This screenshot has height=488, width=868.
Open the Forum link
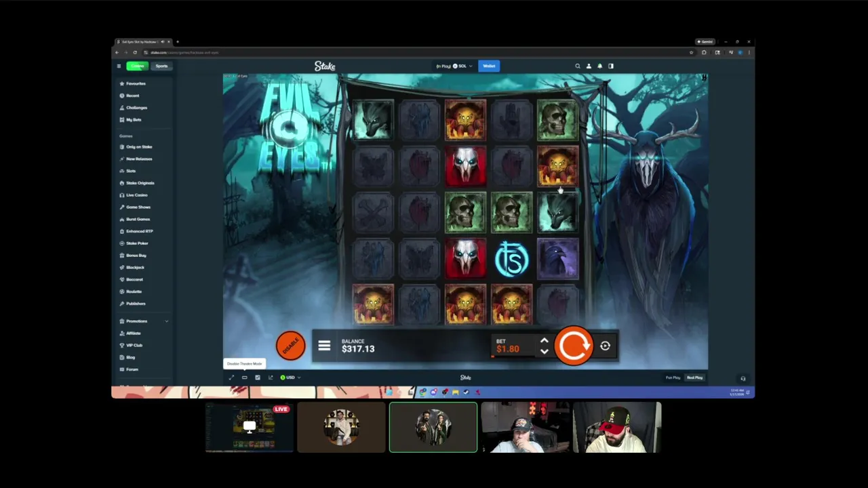129,369
